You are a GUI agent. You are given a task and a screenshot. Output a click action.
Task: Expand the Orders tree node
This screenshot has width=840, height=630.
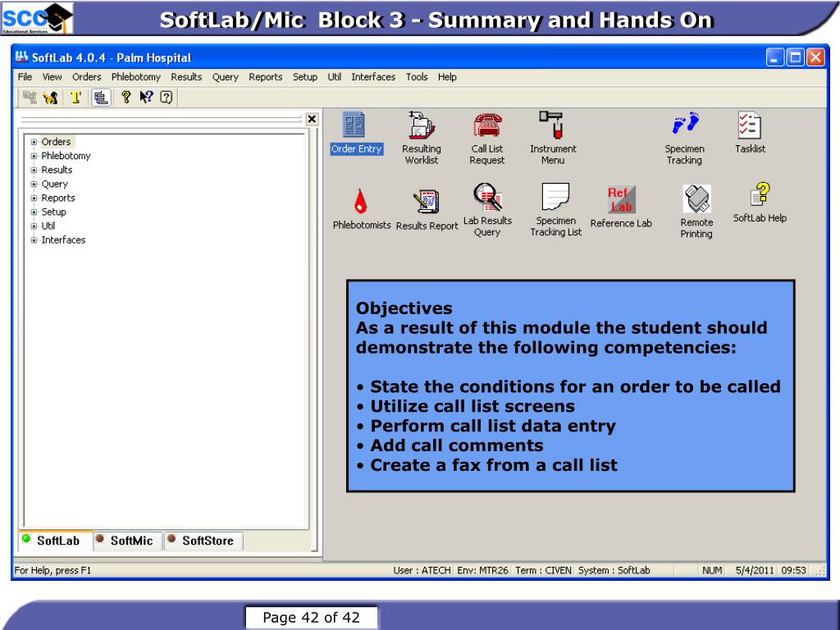click(x=34, y=142)
